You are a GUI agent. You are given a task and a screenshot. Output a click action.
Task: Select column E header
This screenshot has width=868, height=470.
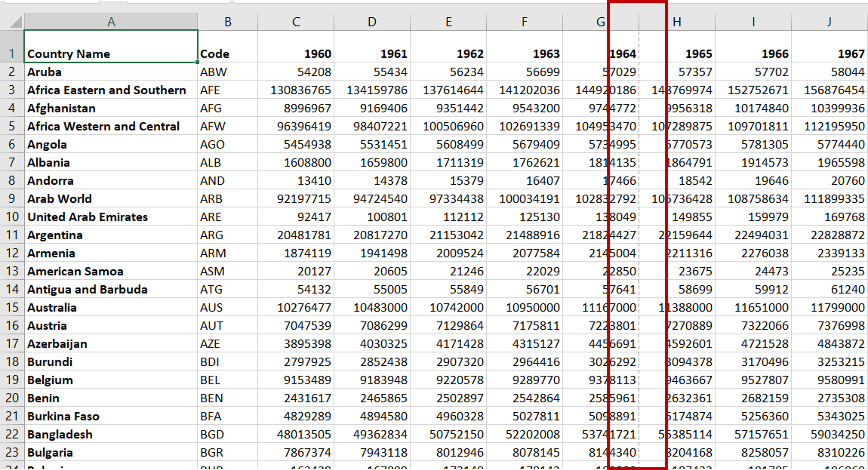[x=448, y=22]
